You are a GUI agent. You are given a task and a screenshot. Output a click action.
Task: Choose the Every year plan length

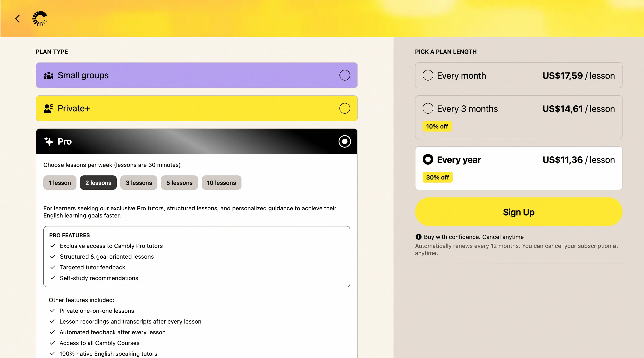(519, 168)
